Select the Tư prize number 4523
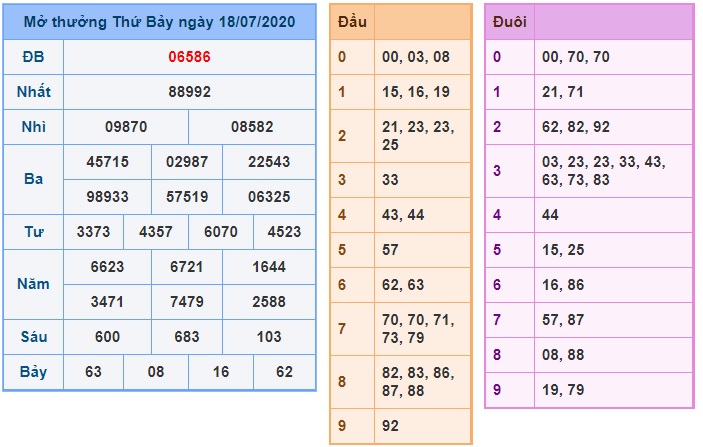This screenshot has width=703, height=447. point(284,232)
